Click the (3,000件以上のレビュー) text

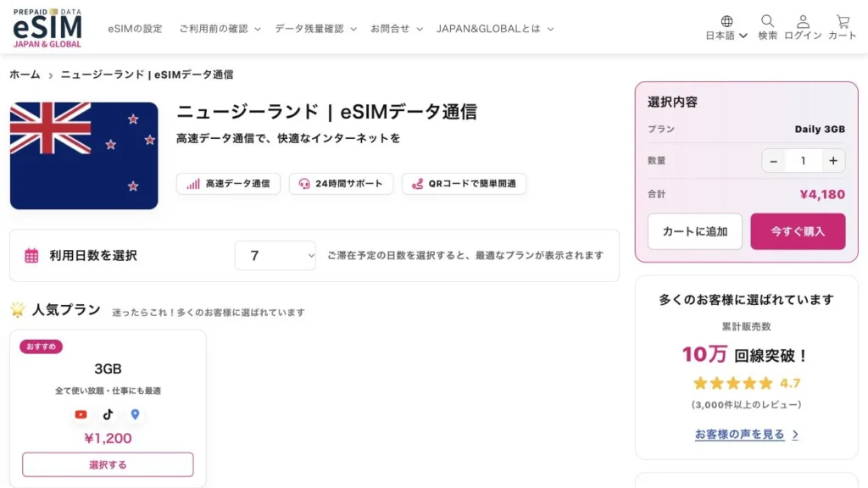(x=746, y=405)
